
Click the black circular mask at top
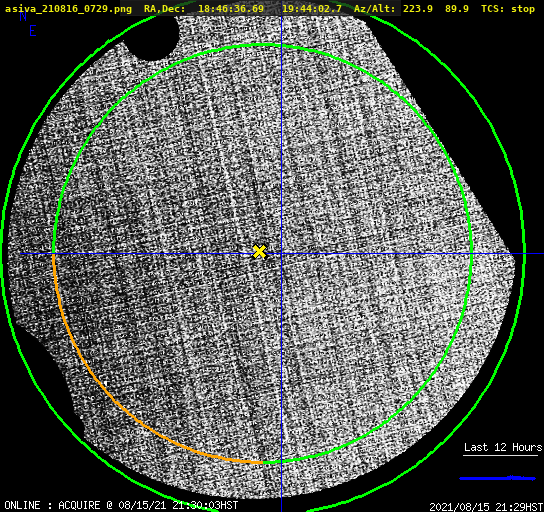153,35
